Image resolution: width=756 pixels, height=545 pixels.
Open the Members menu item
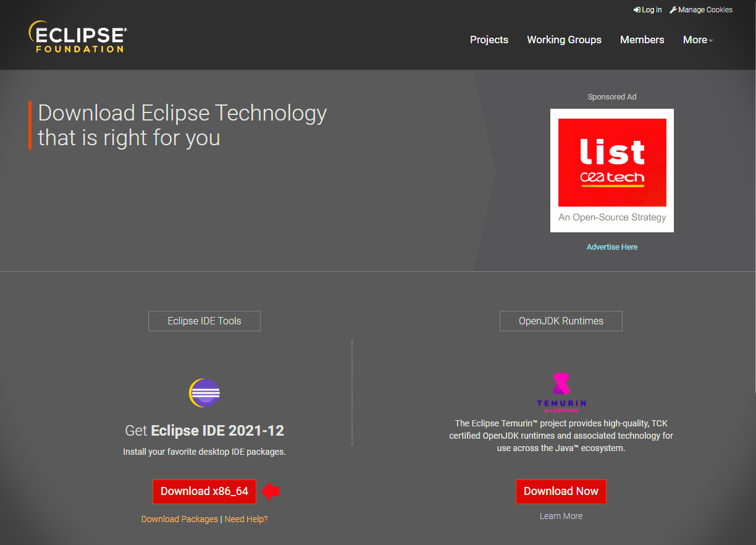pyautogui.click(x=642, y=40)
